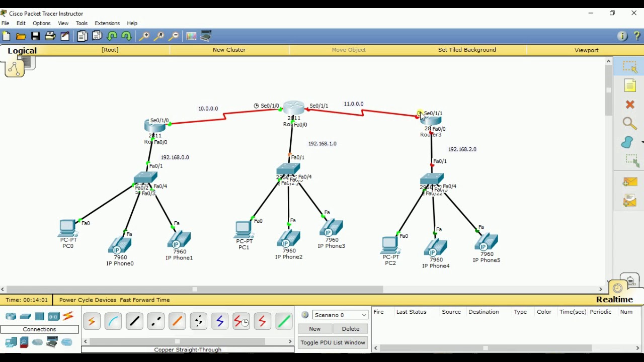The height and width of the screenshot is (362, 644).
Task: Copy selection using copy icon
Action: click(83, 36)
